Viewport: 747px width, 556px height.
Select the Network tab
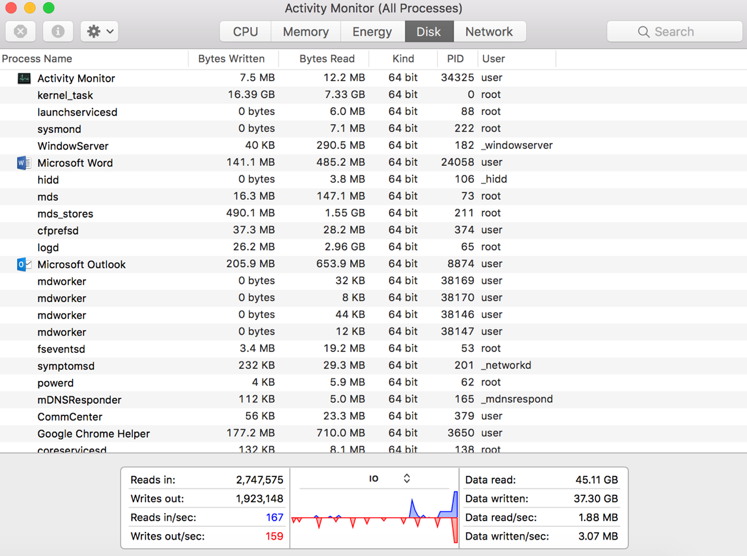(489, 32)
